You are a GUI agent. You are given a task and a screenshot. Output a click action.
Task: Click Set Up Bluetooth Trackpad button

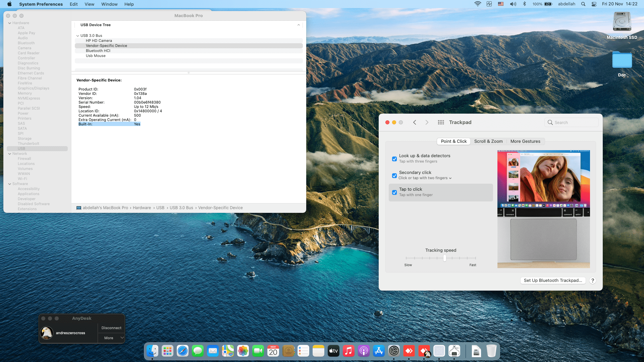tap(552, 281)
